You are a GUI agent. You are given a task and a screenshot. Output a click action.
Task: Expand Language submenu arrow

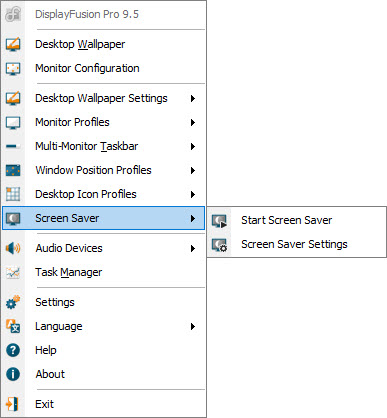(x=193, y=326)
